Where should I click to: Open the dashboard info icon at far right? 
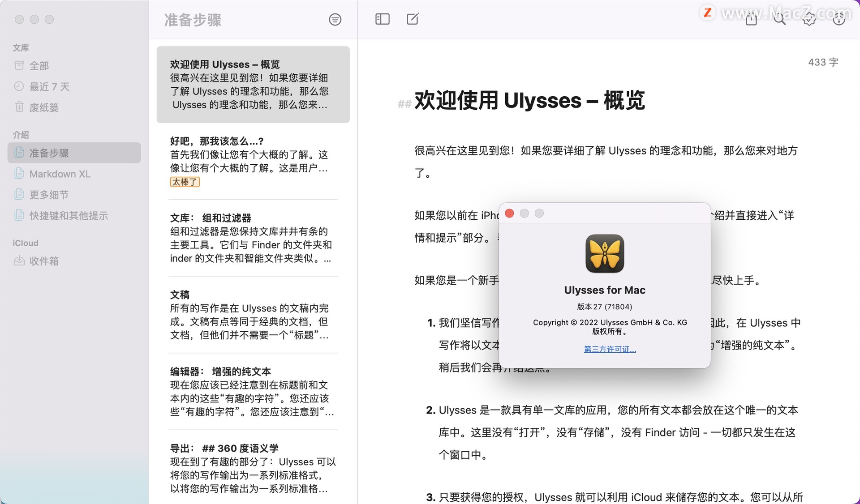coord(838,19)
